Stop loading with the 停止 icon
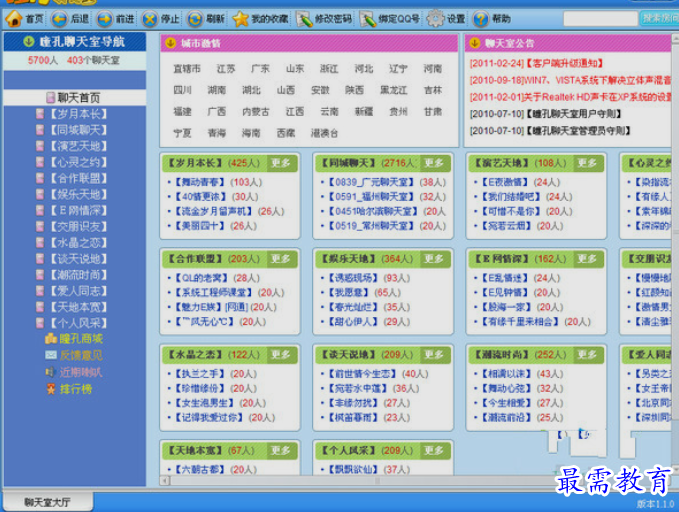This screenshot has height=512, width=679. [x=150, y=19]
